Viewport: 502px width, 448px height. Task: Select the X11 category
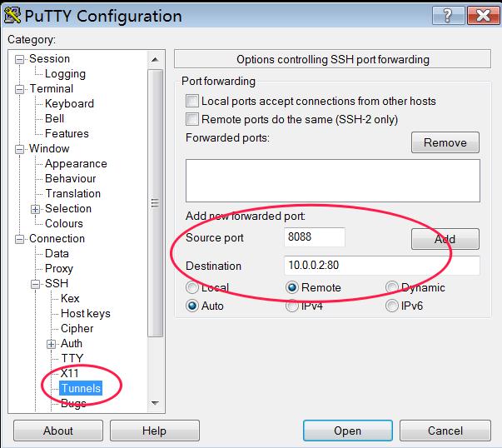69,373
